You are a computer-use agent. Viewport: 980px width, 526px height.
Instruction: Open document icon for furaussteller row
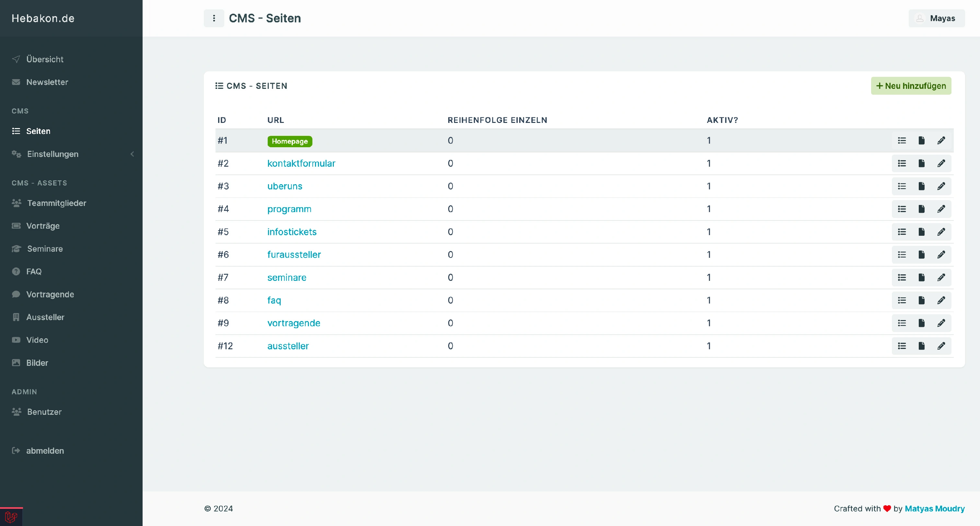[x=921, y=255]
